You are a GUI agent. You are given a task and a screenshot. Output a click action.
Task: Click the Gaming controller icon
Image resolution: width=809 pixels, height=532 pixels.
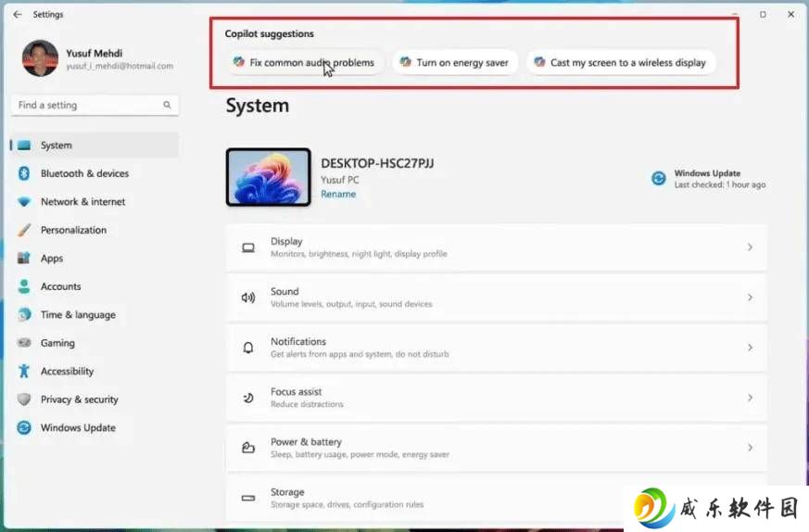(24, 343)
